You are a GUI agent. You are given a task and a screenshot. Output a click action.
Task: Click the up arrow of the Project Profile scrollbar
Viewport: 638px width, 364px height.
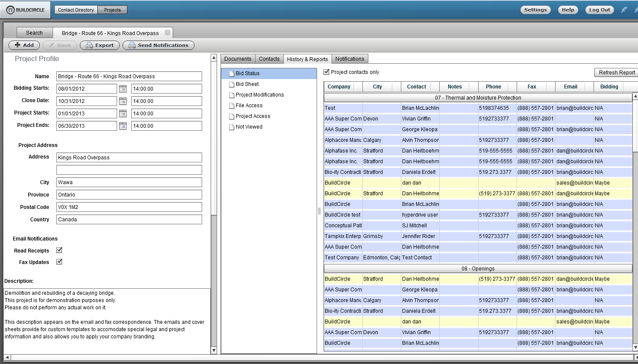click(214, 58)
